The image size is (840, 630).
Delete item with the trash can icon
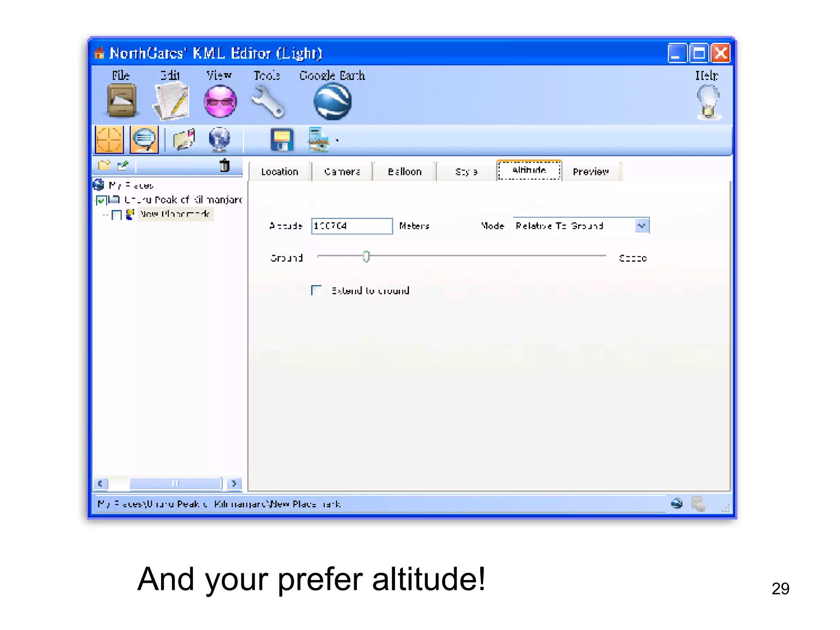[x=224, y=165]
